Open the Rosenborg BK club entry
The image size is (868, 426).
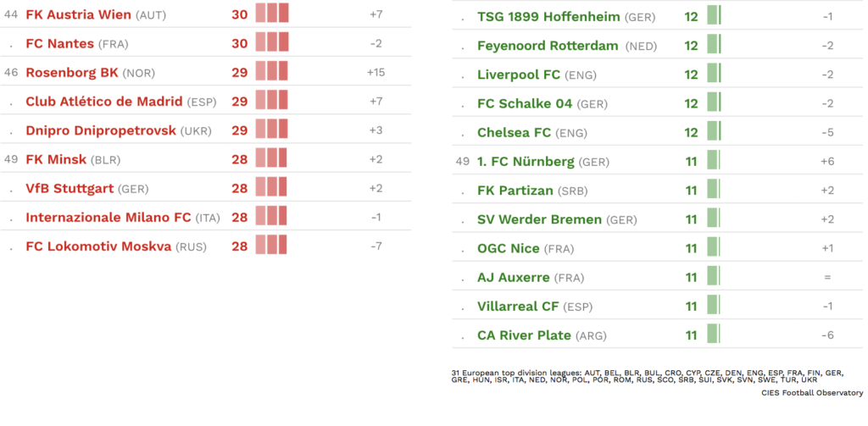72,73
